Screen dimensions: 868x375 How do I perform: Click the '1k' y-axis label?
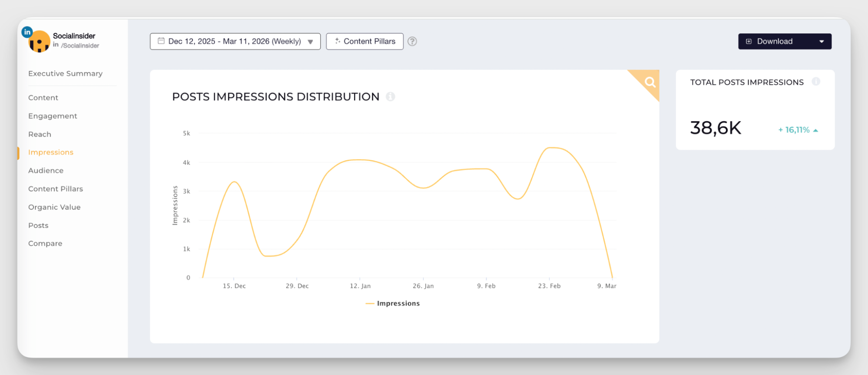point(186,249)
